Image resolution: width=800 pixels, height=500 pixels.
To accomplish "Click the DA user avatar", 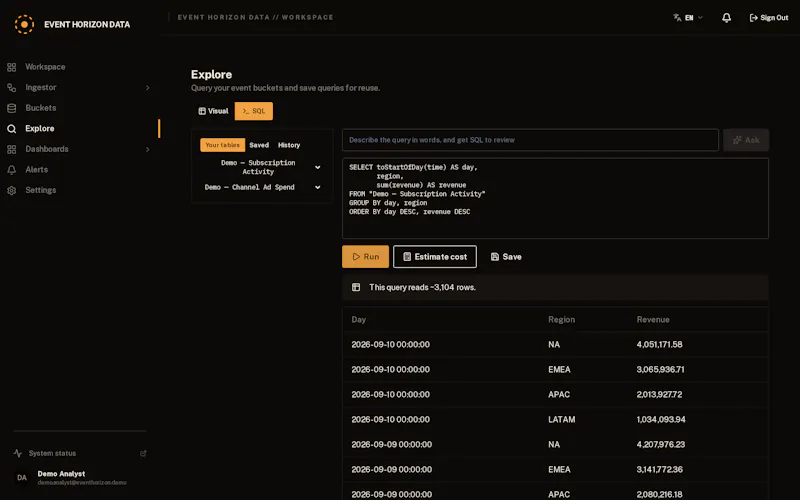I will click(x=22, y=478).
